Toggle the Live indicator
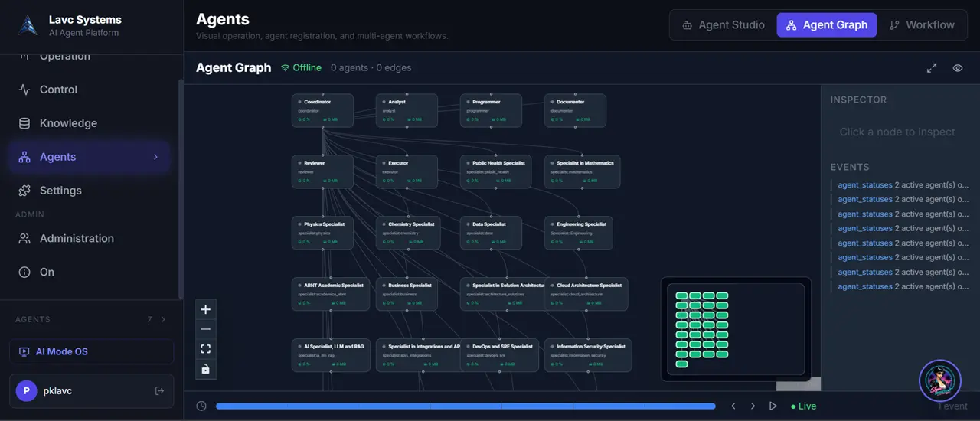 pos(803,406)
